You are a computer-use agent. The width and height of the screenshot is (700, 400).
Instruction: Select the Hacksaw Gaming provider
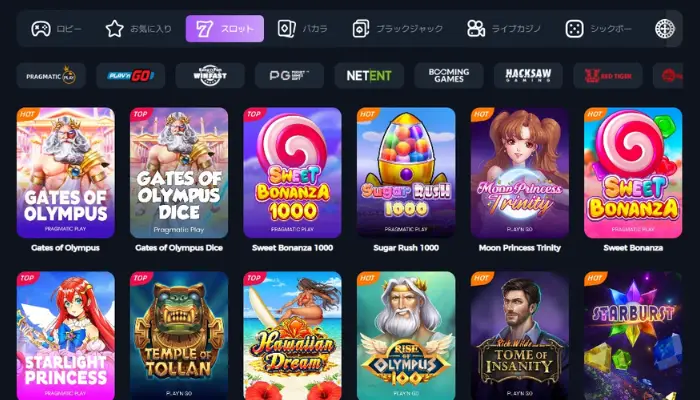click(x=528, y=75)
